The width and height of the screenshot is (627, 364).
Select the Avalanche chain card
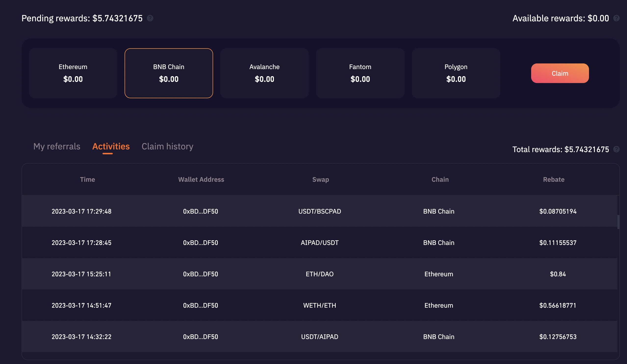[264, 73]
